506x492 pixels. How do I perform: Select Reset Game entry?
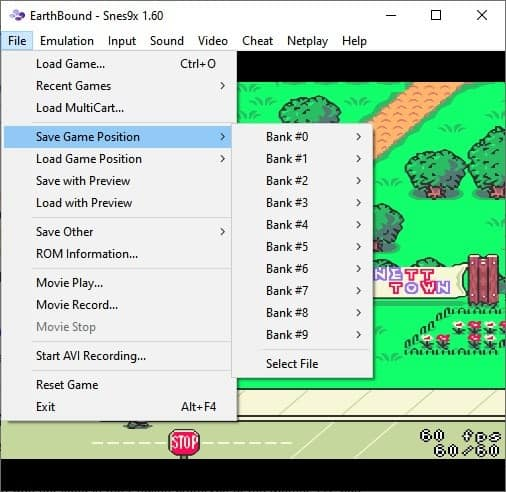click(118, 385)
